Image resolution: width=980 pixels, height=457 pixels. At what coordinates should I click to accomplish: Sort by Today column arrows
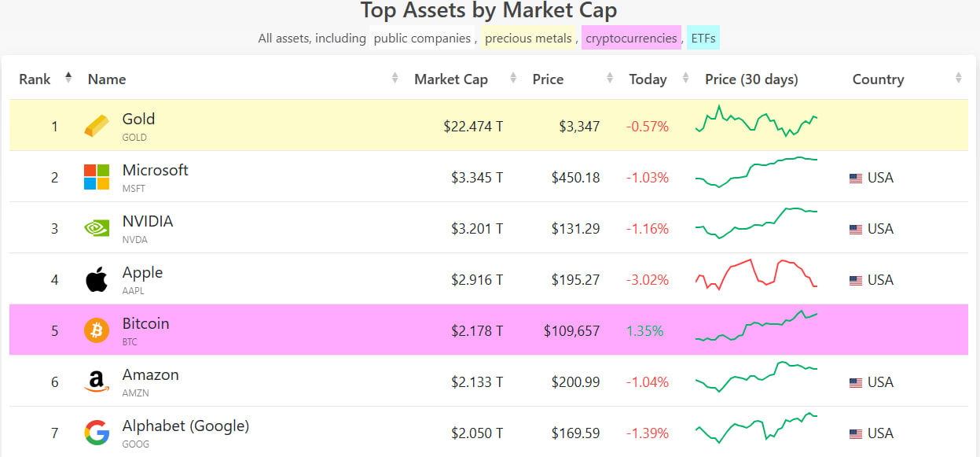pyautogui.click(x=686, y=78)
